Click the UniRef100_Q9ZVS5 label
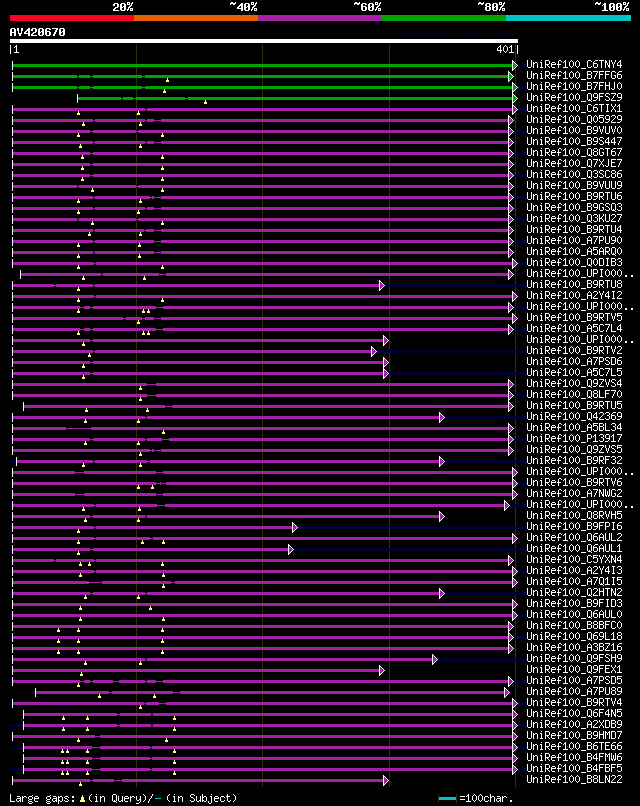The image size is (640, 806). point(574,449)
